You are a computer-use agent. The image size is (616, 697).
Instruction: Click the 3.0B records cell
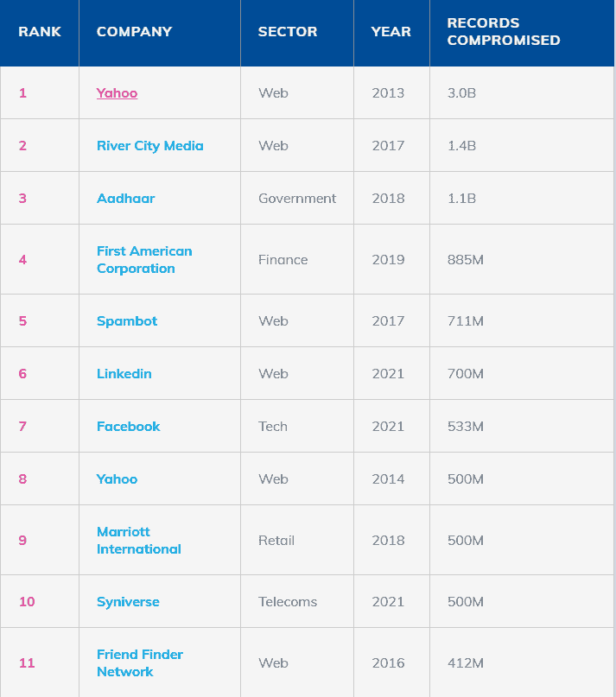[461, 92]
